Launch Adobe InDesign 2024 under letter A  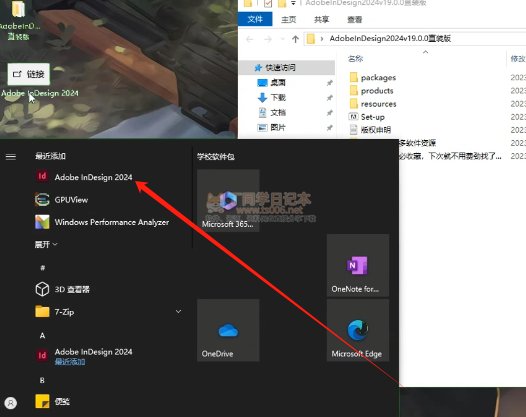click(84, 355)
